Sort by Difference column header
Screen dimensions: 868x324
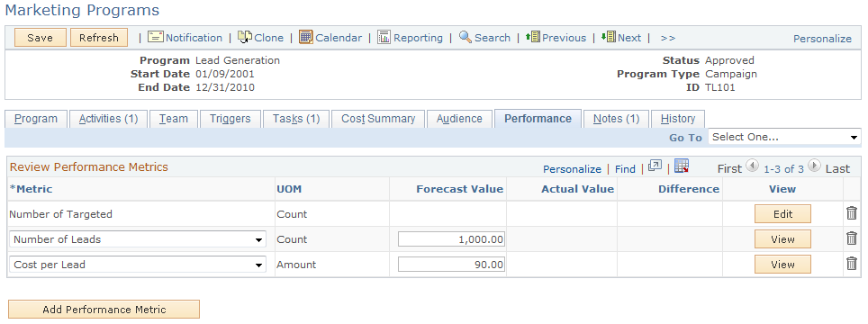coord(689,188)
